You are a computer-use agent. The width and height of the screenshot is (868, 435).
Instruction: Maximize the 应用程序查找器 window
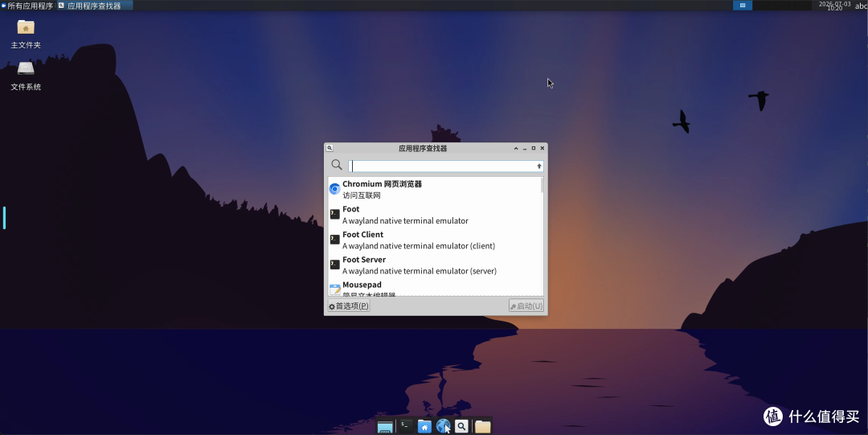pyautogui.click(x=534, y=149)
